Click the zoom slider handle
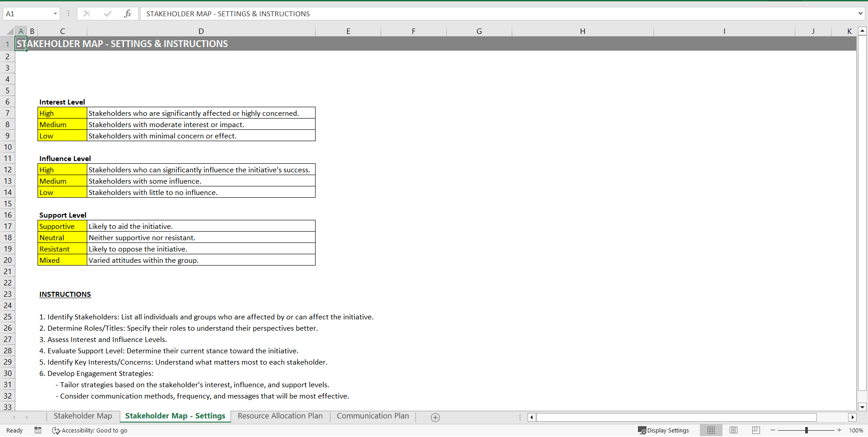This screenshot has width=868, height=437. (807, 430)
